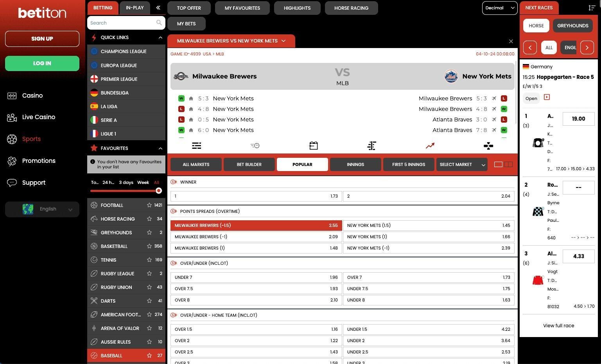Click the search magnifier icon

[x=159, y=23]
